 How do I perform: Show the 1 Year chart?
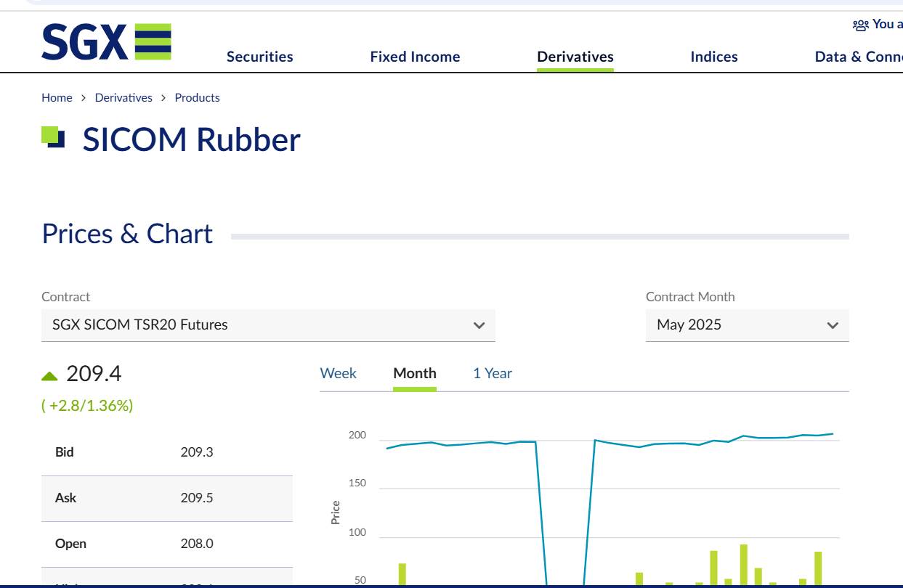click(x=493, y=373)
